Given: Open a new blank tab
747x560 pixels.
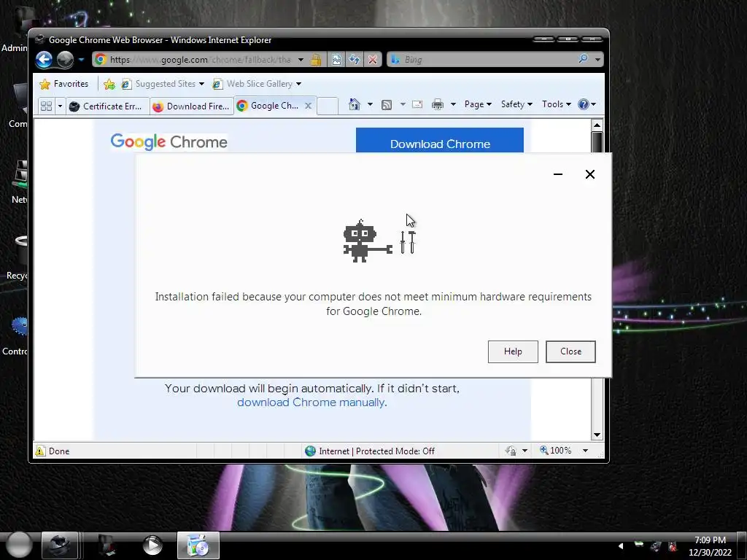Looking at the screenshot, I should (328, 106).
